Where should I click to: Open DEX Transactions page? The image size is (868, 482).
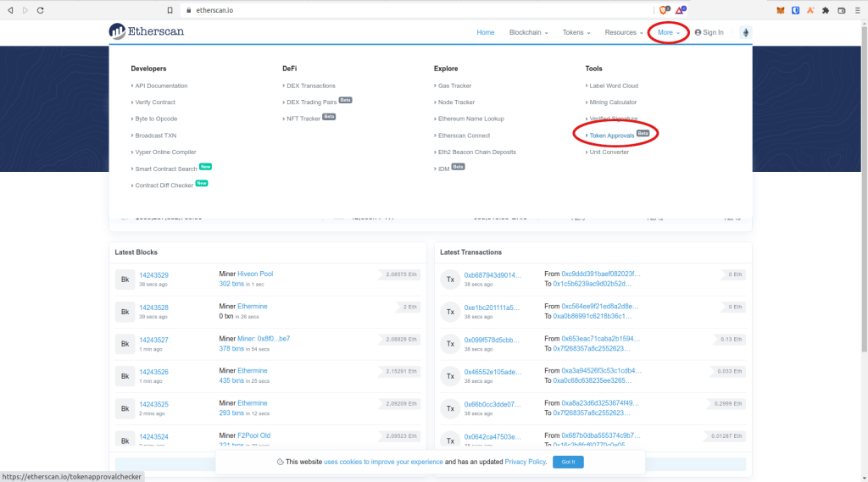(x=310, y=86)
